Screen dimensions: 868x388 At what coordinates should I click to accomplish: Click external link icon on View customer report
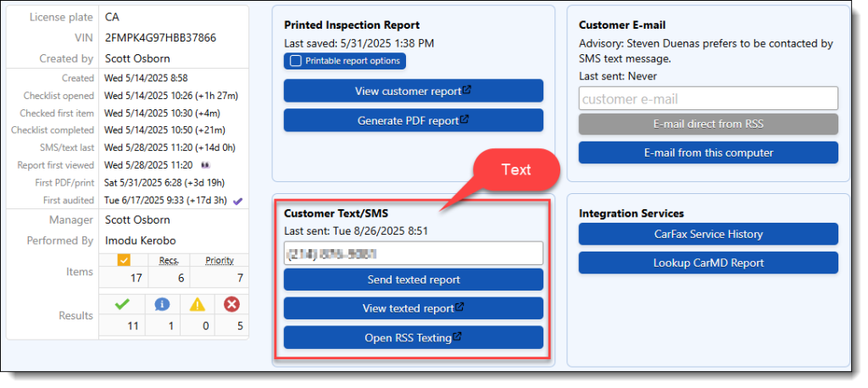(467, 90)
